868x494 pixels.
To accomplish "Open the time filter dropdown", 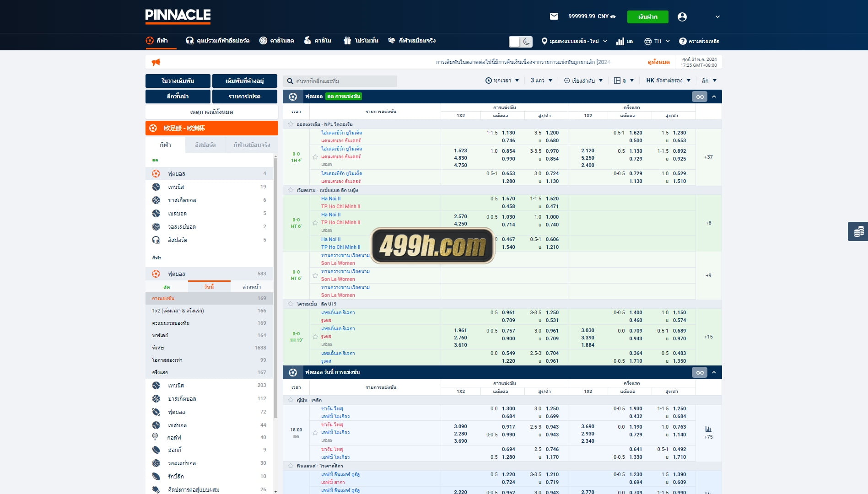I will (502, 81).
